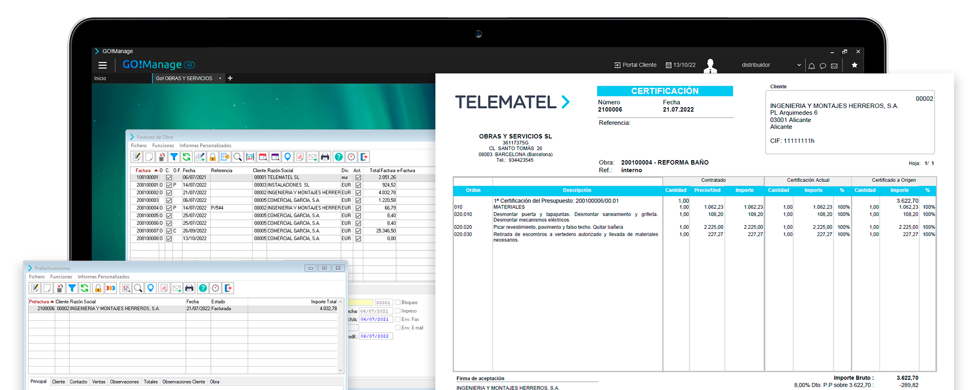Click the location pin icon in Facturas de Obra
This screenshot has height=390, width=980.
[x=287, y=157]
